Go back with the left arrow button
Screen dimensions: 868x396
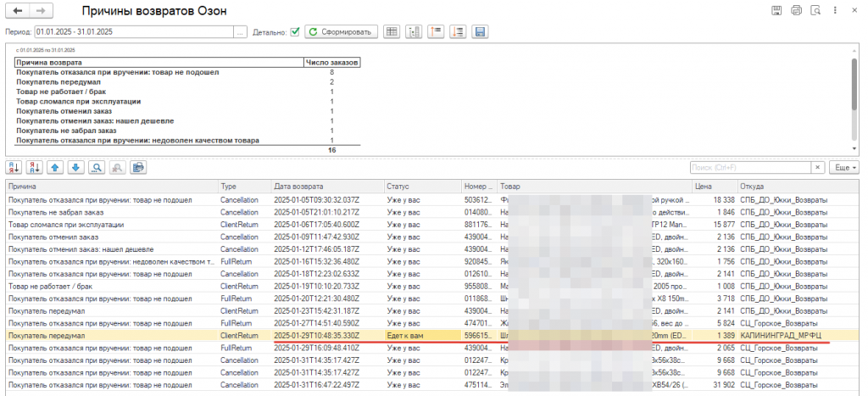tap(18, 10)
